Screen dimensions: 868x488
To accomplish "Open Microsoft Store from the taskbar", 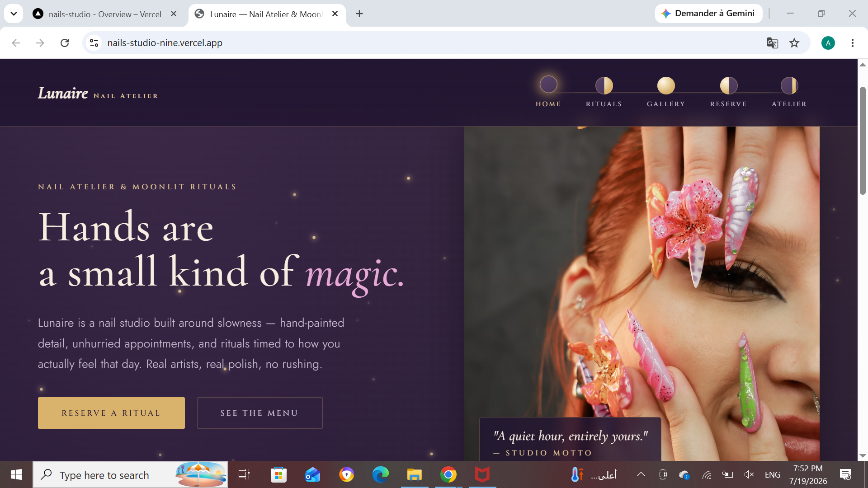I will pyautogui.click(x=278, y=474).
